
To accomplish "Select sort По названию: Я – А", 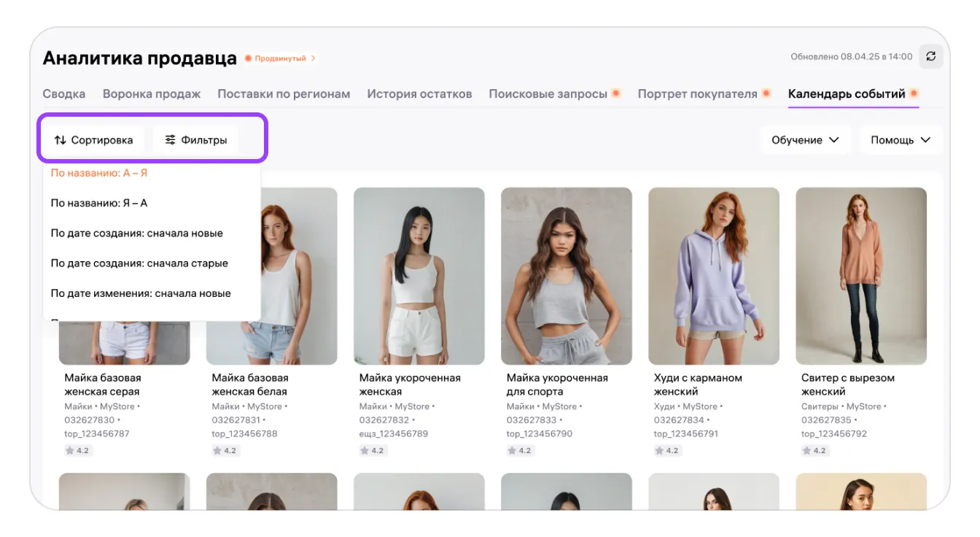I will click(99, 204).
